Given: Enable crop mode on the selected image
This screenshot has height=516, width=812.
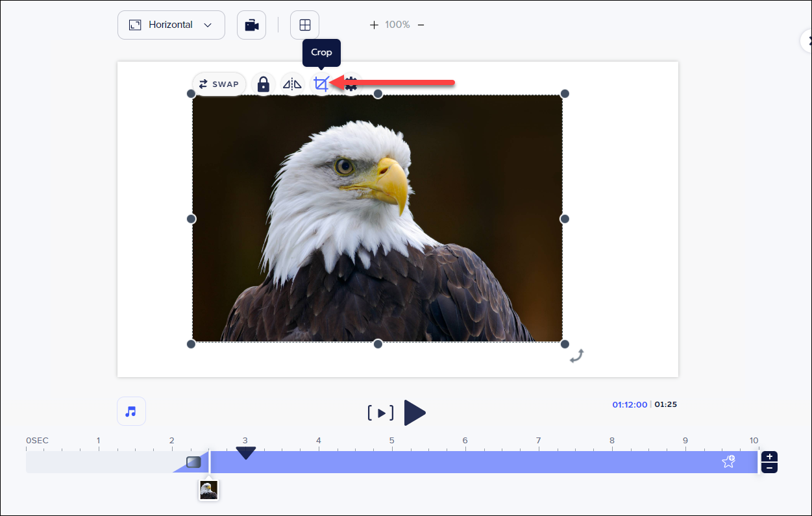Looking at the screenshot, I should (x=322, y=84).
